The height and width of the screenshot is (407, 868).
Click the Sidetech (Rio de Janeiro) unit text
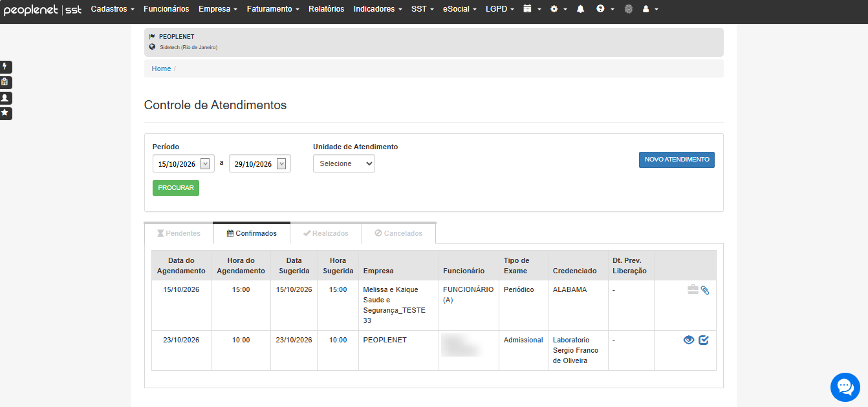click(188, 47)
